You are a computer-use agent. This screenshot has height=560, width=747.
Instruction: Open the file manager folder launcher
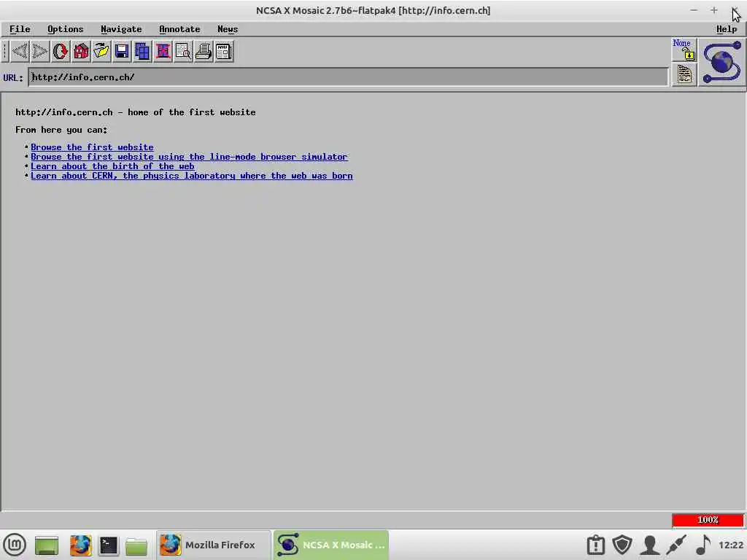tap(136, 545)
